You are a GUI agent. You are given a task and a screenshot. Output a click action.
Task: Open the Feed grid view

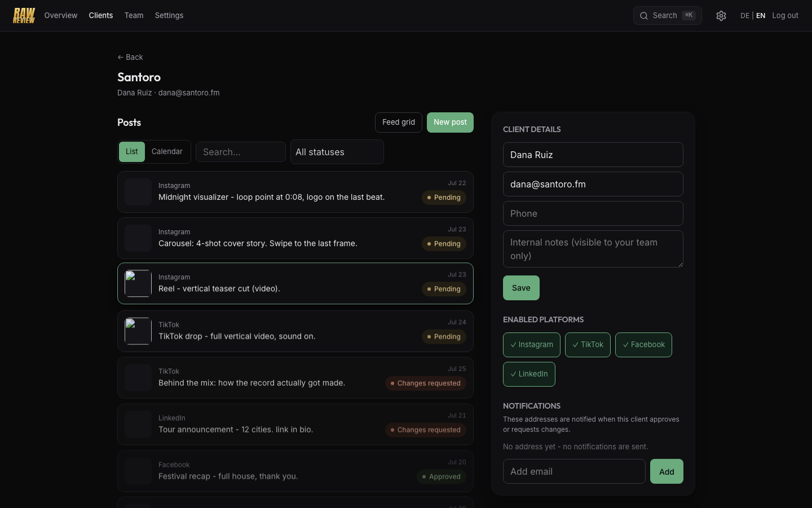(399, 122)
